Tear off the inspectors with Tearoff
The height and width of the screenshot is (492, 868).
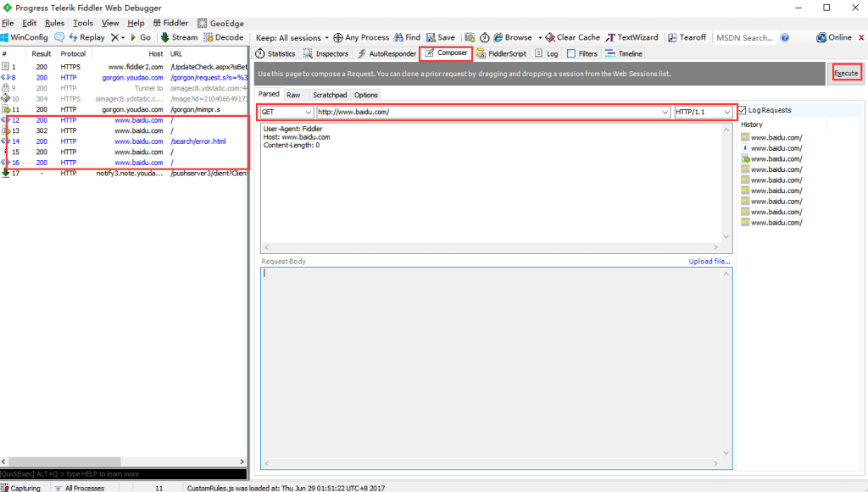coord(687,37)
